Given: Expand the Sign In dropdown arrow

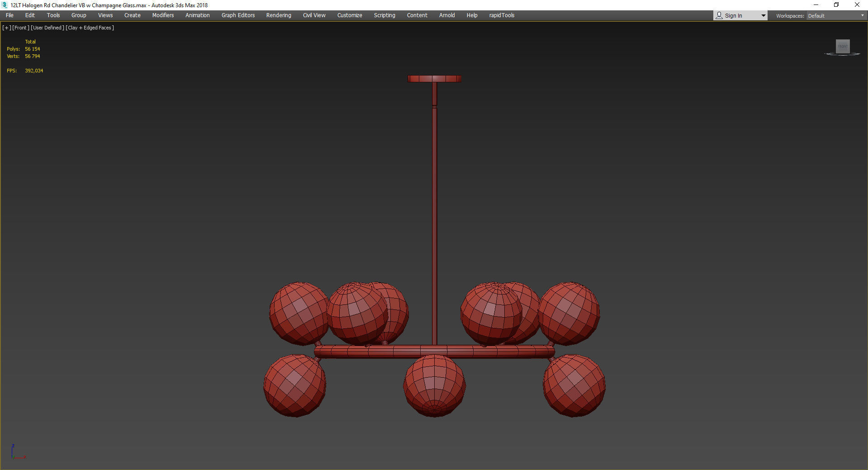Looking at the screenshot, I should [764, 16].
